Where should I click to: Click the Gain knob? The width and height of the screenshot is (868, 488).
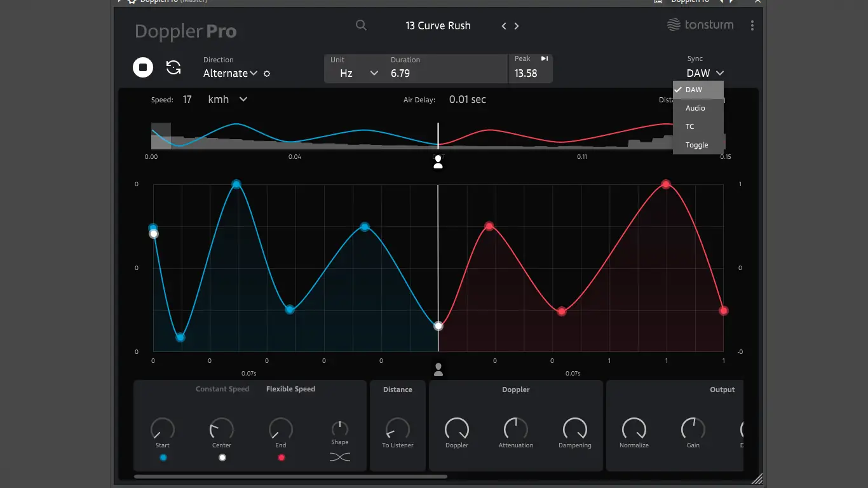coord(693,429)
